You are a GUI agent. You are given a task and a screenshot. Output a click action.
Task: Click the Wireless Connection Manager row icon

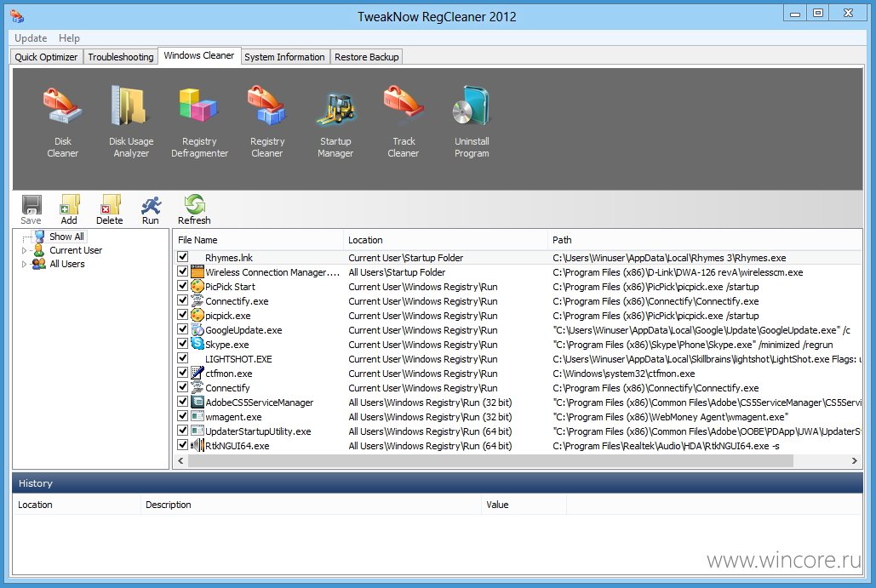click(x=198, y=272)
